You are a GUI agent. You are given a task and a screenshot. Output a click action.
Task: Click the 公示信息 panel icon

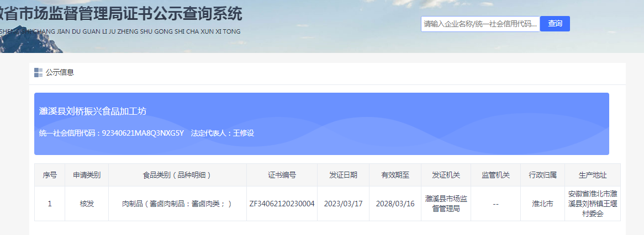click(38, 72)
